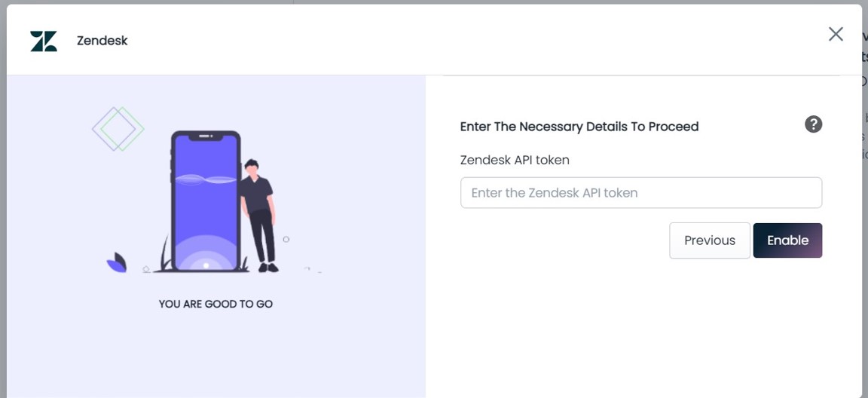This screenshot has width=868, height=398.
Task: Click the Zendesk logo icon
Action: pyautogui.click(x=44, y=41)
